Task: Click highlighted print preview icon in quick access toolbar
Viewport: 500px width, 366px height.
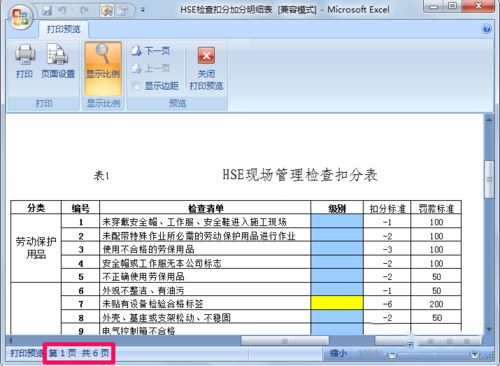Action: (107, 10)
